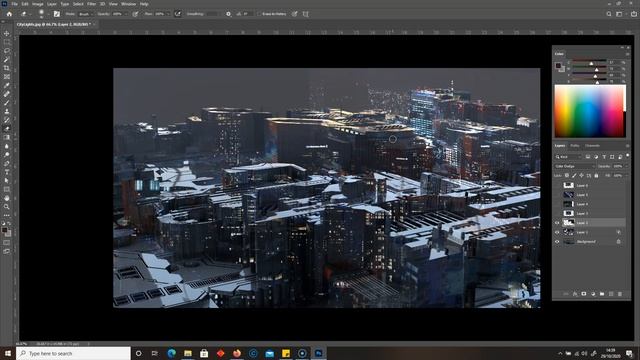Select the Pen tool
The image size is (640, 360).
(7, 163)
